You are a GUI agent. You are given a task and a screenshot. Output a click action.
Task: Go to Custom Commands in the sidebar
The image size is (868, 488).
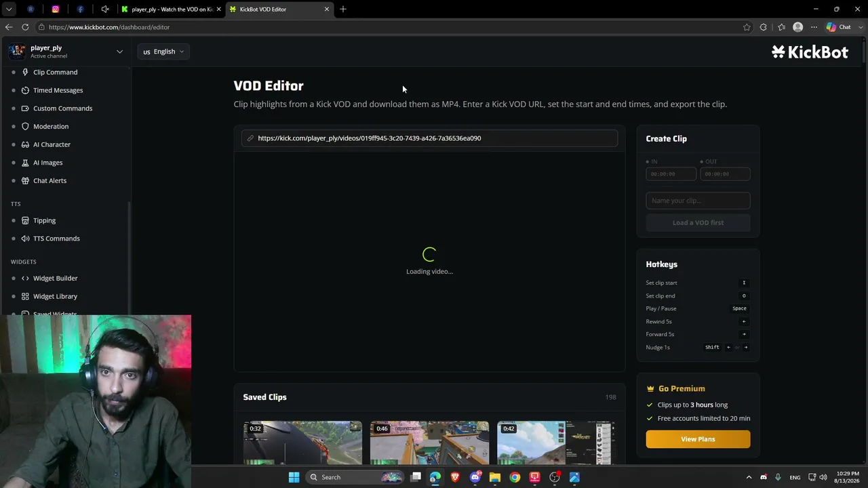point(62,108)
